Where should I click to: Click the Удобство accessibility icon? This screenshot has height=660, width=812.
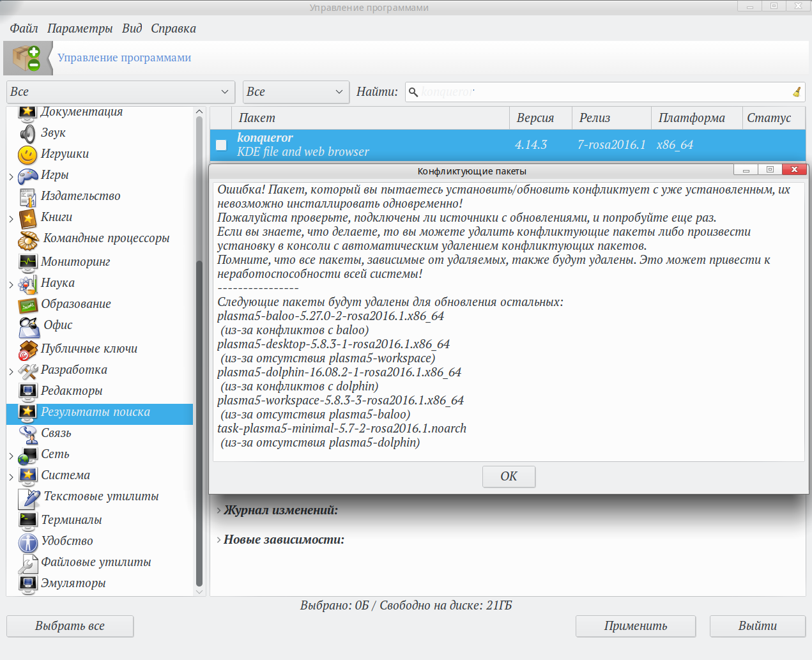[27, 542]
